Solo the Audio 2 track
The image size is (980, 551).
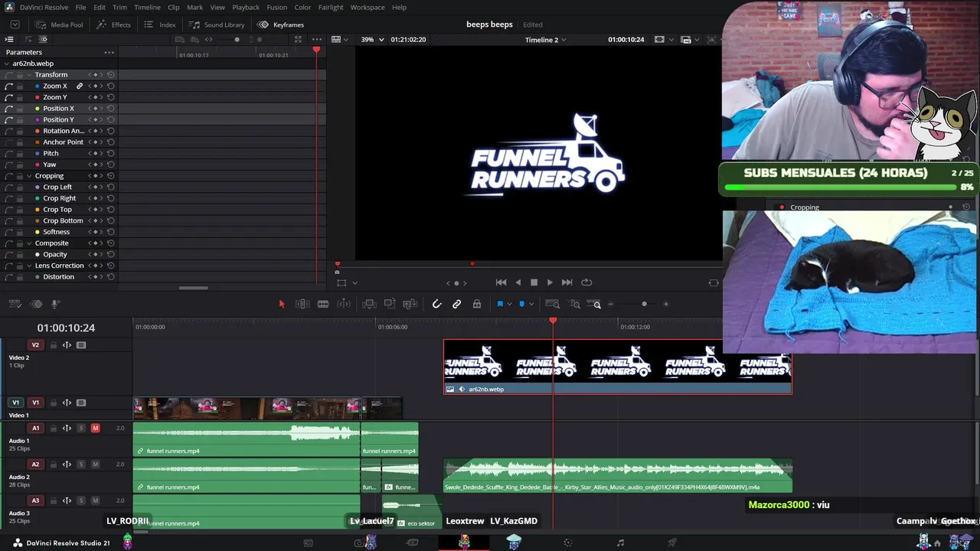[81, 465]
